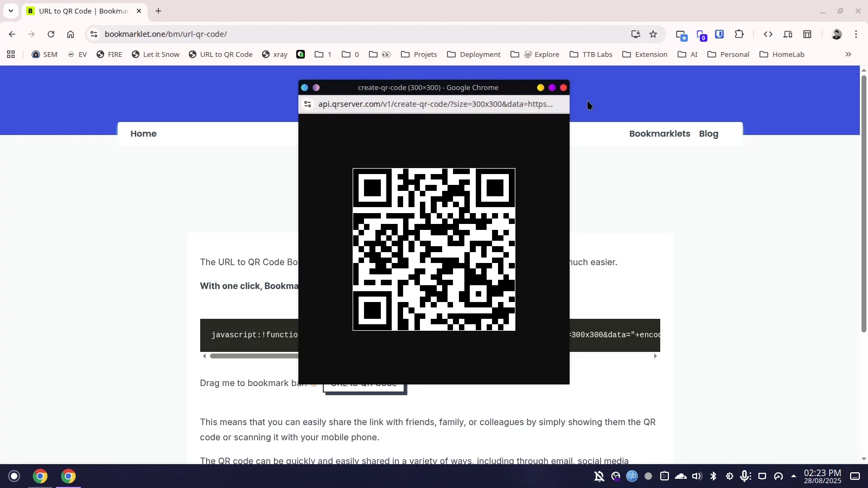This screenshot has height=488, width=868.
Task: Expand hidden bookmarks with the » chevron
Action: (848, 54)
